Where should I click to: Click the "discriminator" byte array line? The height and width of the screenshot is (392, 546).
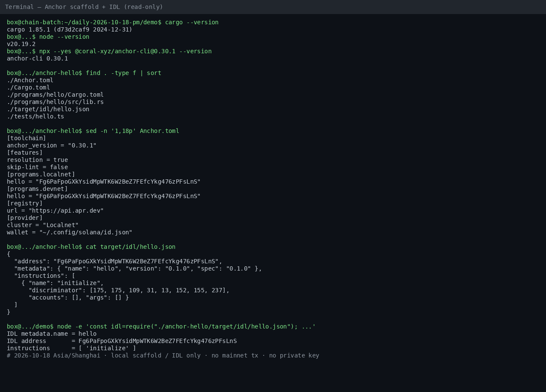pos(129,290)
